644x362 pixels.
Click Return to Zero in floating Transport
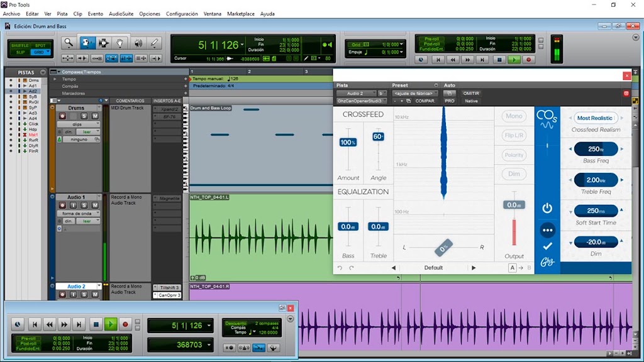coord(35,324)
